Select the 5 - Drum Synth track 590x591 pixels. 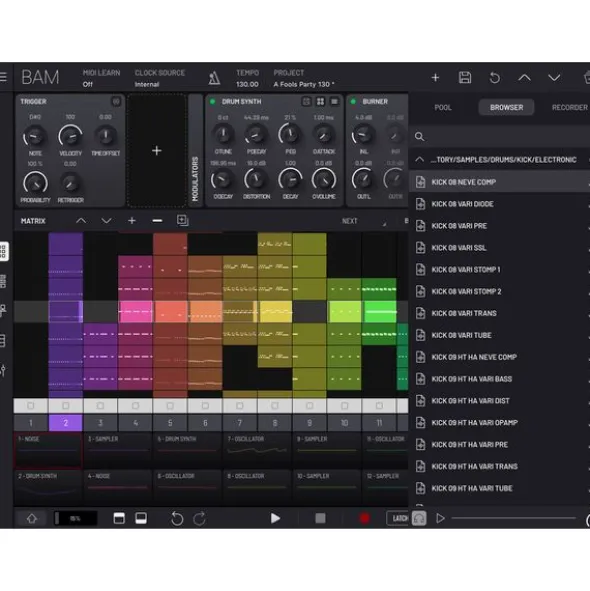coord(187,450)
